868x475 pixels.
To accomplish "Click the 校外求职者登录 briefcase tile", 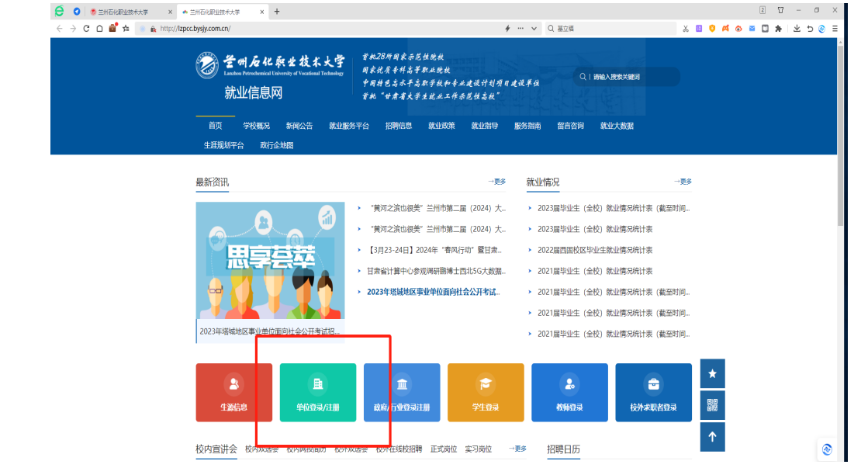I will point(653,392).
